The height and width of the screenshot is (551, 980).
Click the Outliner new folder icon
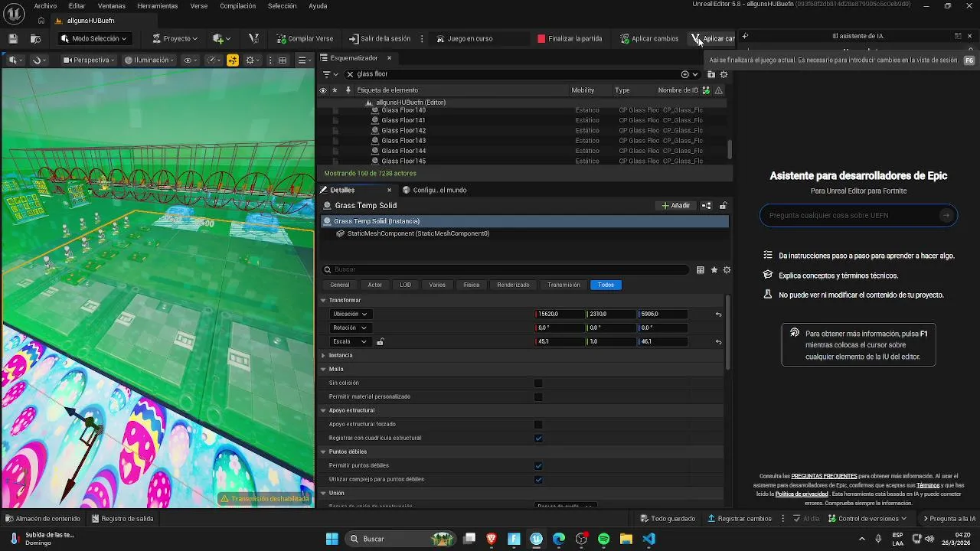pos(710,74)
